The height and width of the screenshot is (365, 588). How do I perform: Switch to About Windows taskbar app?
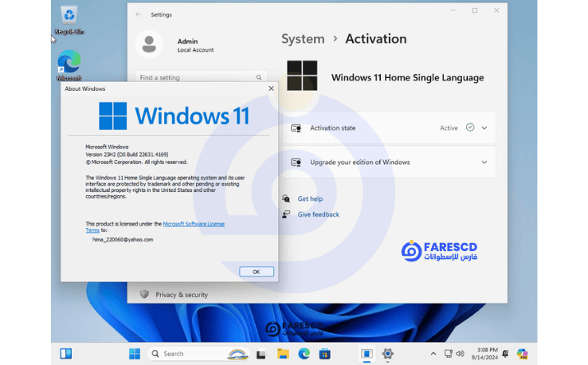pyautogui.click(x=367, y=354)
